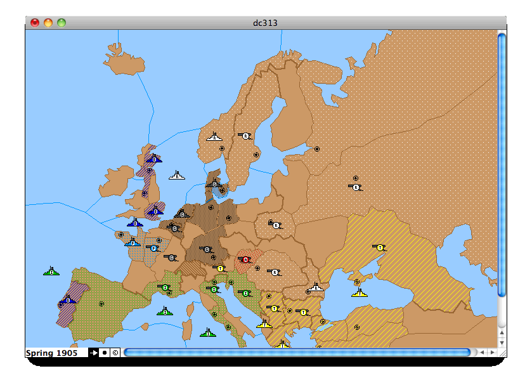Click the vertical scrollbar thumb

click(502, 166)
